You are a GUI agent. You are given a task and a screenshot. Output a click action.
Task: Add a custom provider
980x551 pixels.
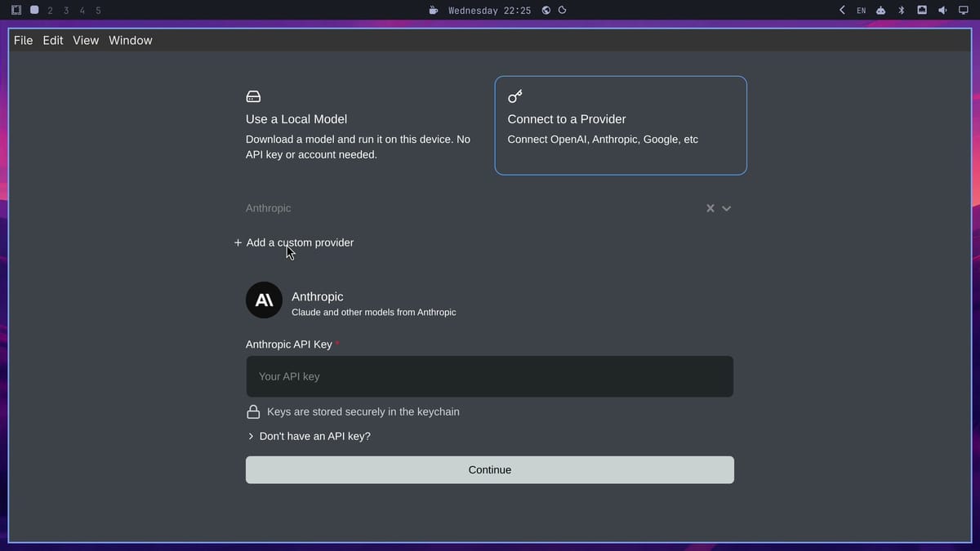tap(294, 242)
